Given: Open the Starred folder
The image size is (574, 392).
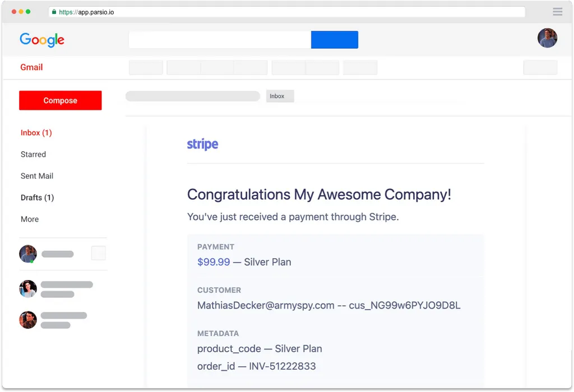Looking at the screenshot, I should (x=33, y=155).
